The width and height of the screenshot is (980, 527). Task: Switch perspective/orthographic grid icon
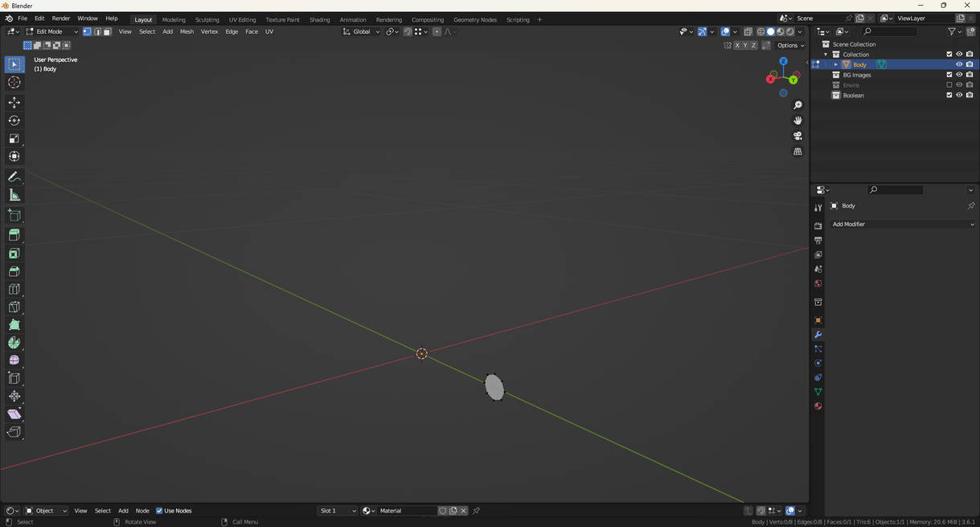pyautogui.click(x=798, y=151)
